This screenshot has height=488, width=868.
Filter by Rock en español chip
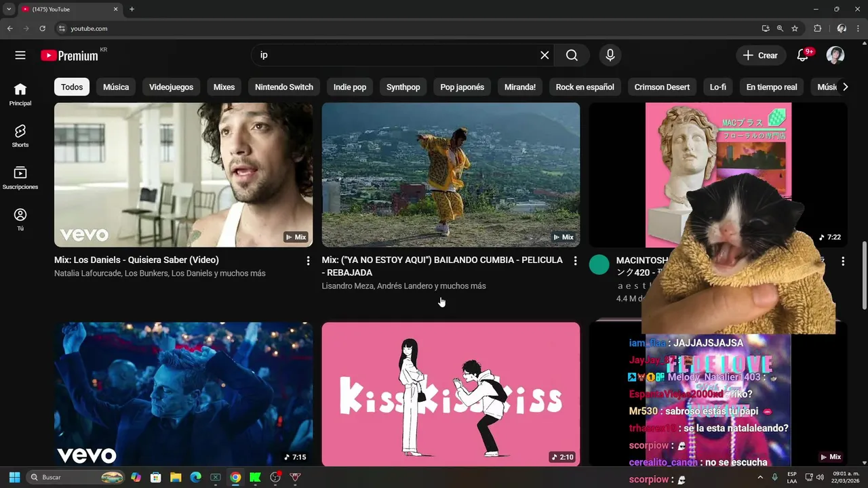[585, 87]
